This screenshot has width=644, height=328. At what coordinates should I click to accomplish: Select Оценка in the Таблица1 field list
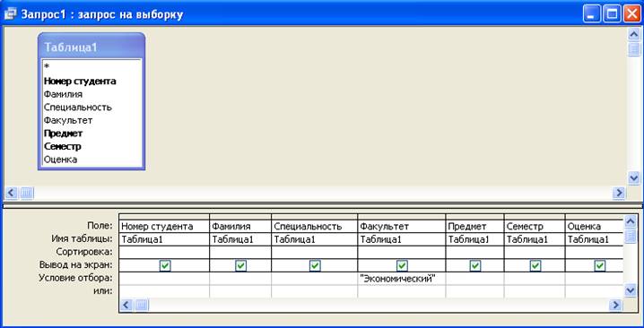click(x=60, y=160)
